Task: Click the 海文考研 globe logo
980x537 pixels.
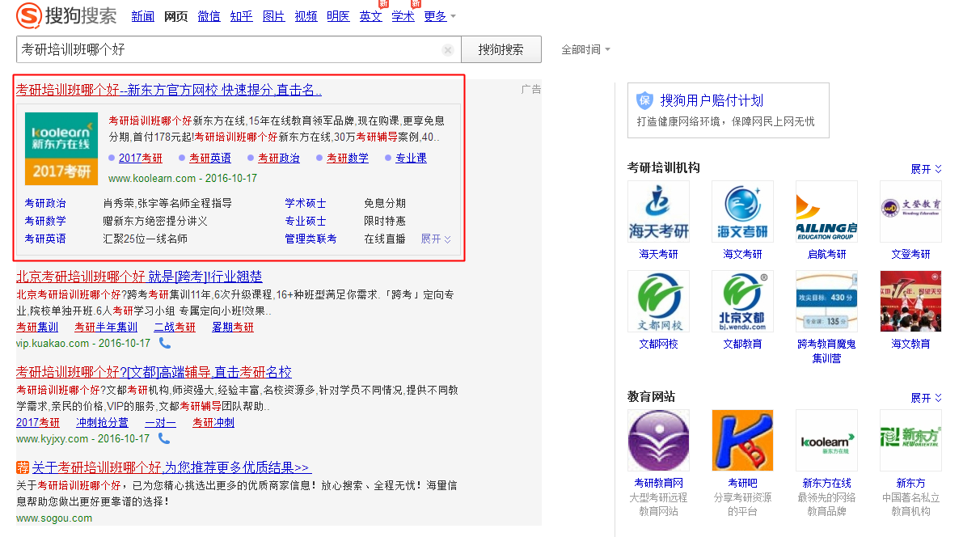Action: pyautogui.click(x=742, y=211)
